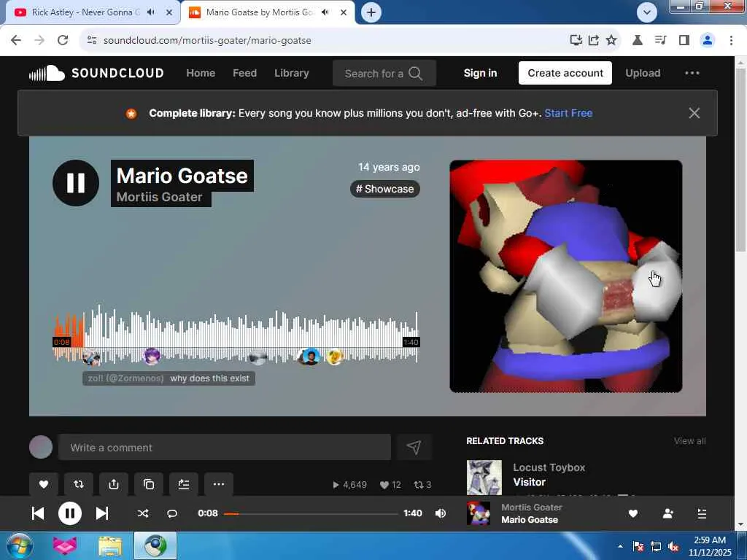Open the Chrome labs flask icon

[x=637, y=41]
